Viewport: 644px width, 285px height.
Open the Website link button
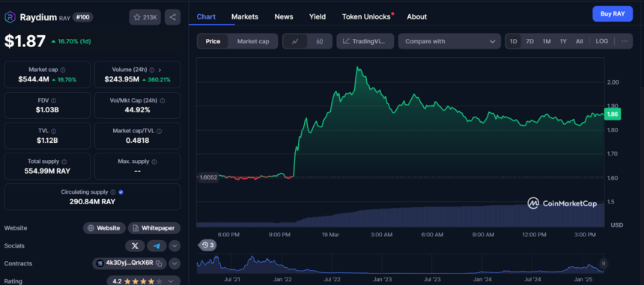104,228
